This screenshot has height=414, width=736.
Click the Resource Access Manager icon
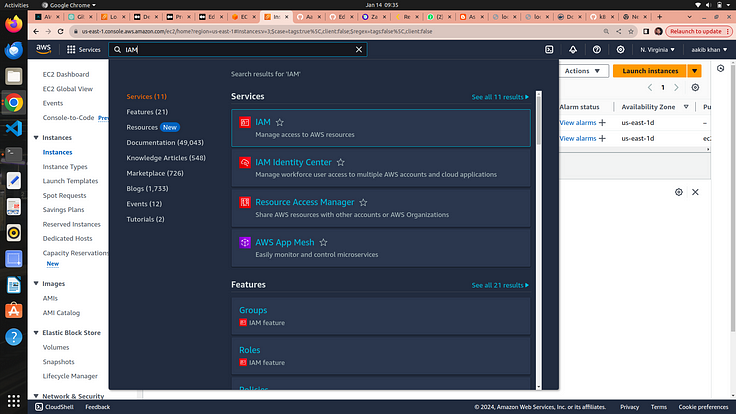245,202
